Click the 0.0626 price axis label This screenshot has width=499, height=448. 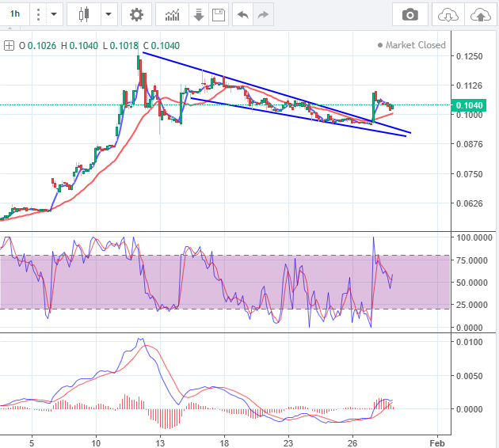(x=469, y=203)
